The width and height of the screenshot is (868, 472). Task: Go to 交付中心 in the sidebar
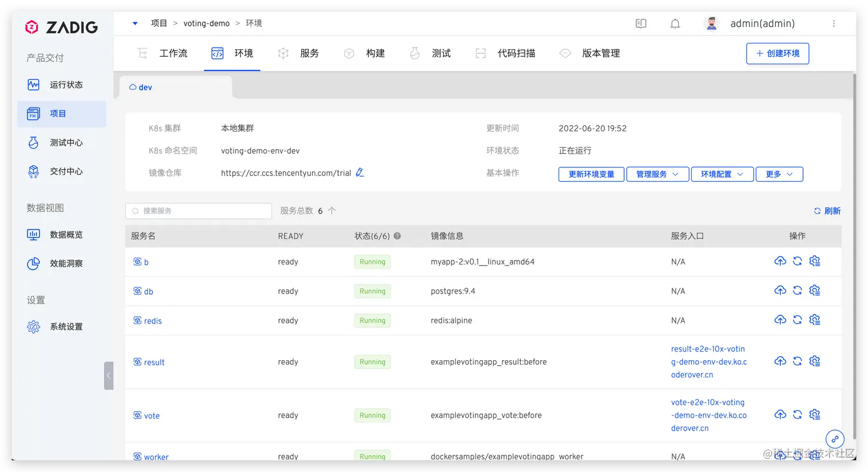[x=62, y=171]
